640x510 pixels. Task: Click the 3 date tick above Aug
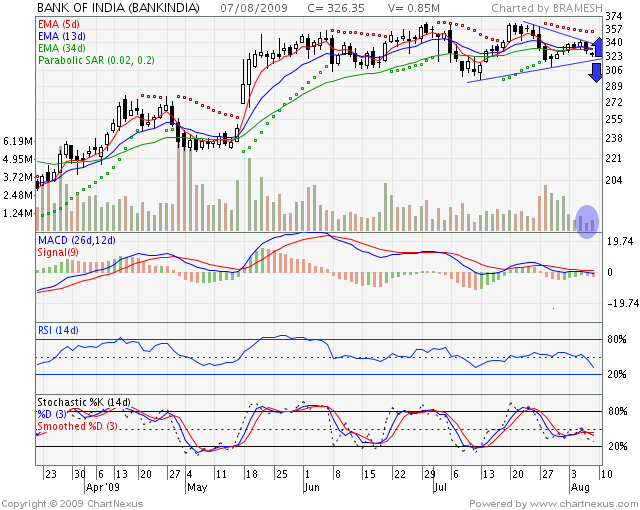(x=574, y=474)
